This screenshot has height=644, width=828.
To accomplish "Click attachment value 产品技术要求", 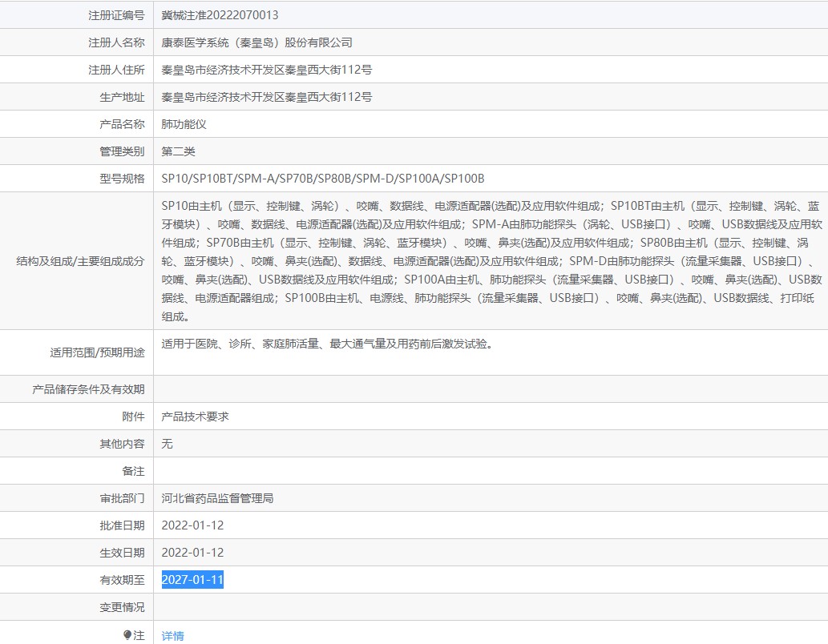I will click(195, 417).
